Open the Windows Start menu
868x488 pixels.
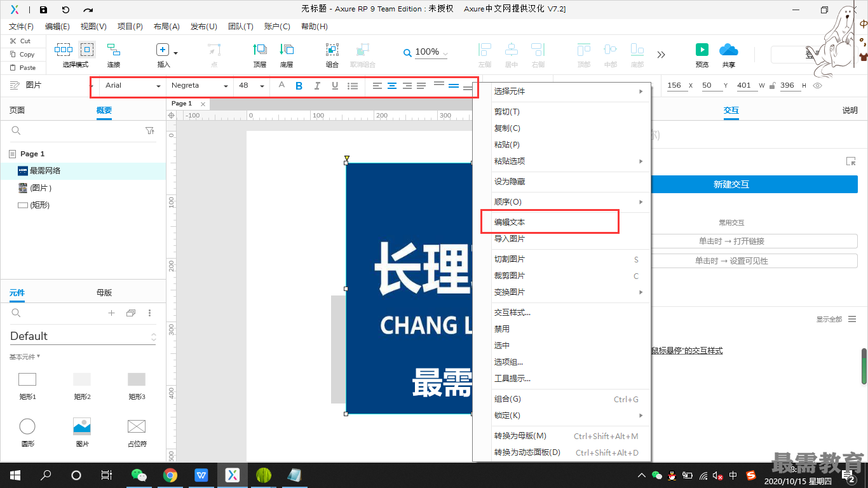point(14,475)
